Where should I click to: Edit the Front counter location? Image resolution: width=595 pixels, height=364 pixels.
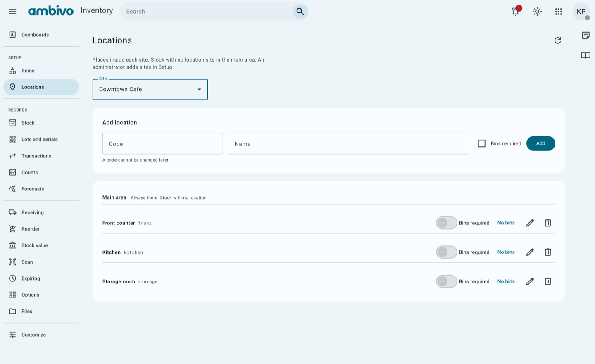pos(530,223)
